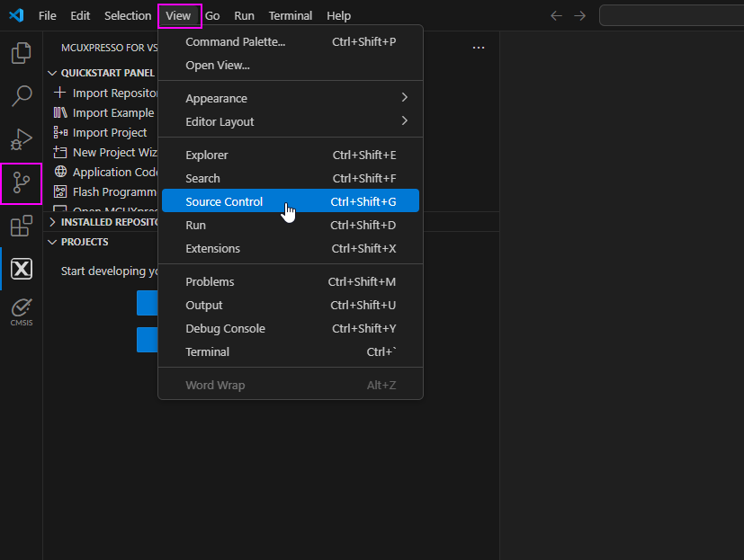Select the New Project Wizard icon
This screenshot has width=744, height=560.
tap(58, 152)
